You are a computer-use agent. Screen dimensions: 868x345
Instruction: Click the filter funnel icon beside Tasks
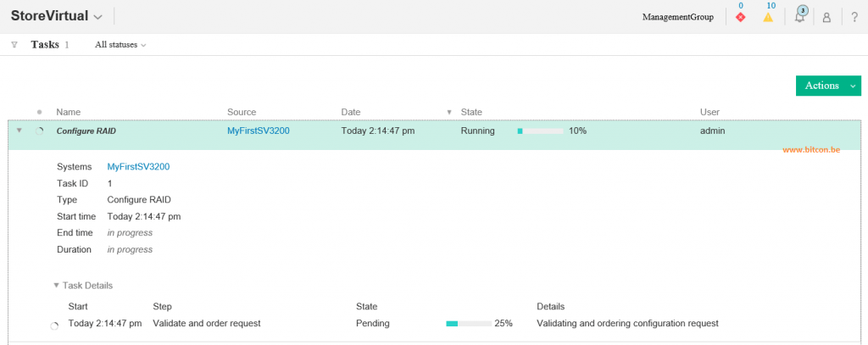14,45
